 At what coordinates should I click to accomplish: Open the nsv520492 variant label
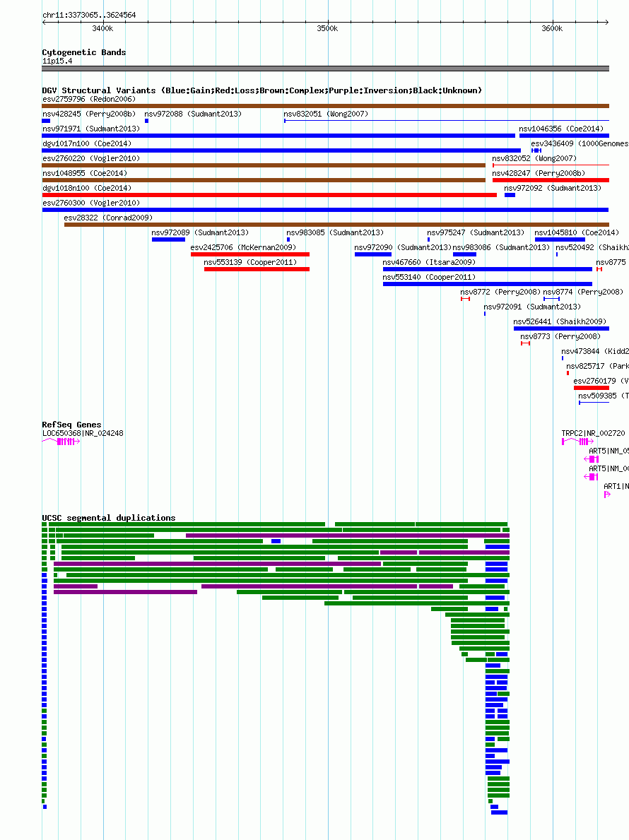pyautogui.click(x=592, y=248)
